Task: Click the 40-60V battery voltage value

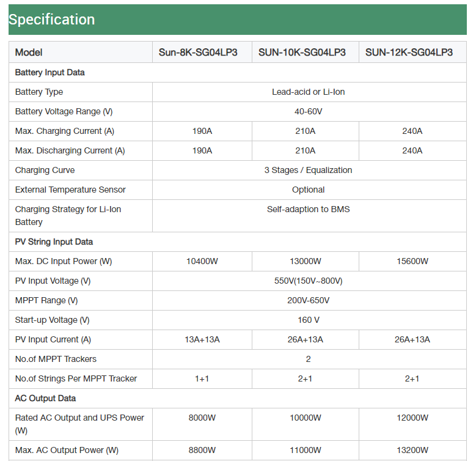Action: click(x=309, y=111)
